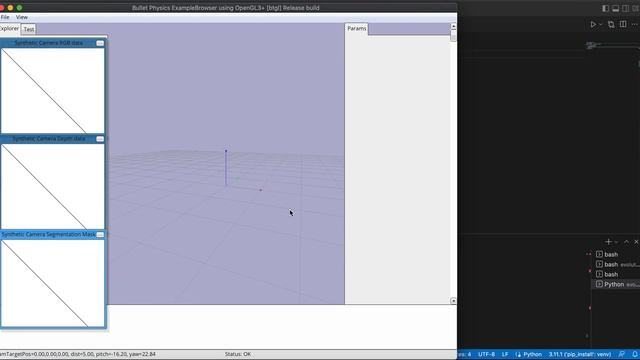Toggle the secondary sidebar in VS Code
This screenshot has height=360, width=640.
(x=626, y=8)
